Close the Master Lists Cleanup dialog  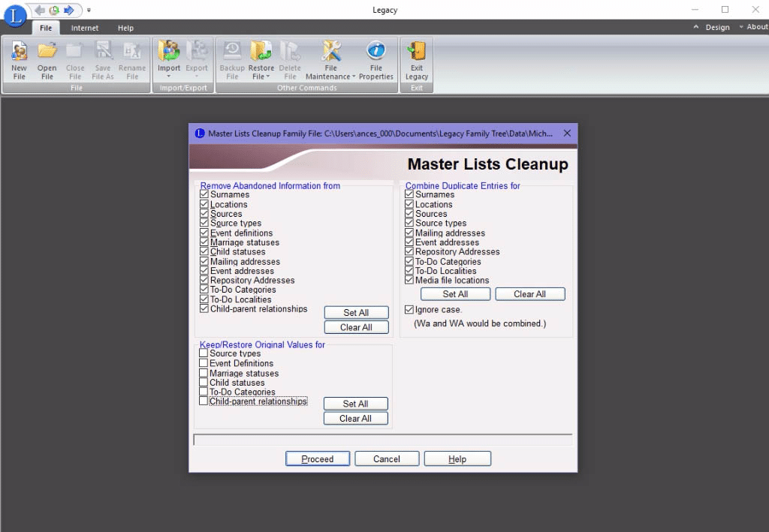coord(567,134)
